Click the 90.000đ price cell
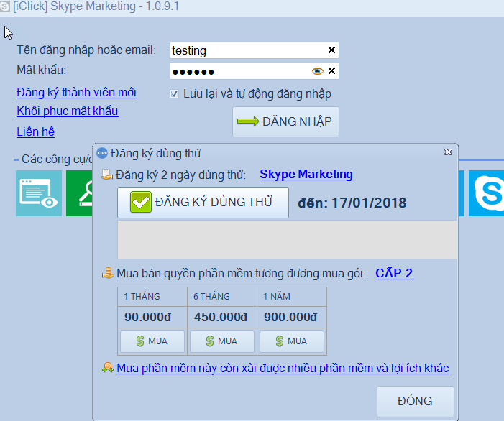 pos(152,317)
